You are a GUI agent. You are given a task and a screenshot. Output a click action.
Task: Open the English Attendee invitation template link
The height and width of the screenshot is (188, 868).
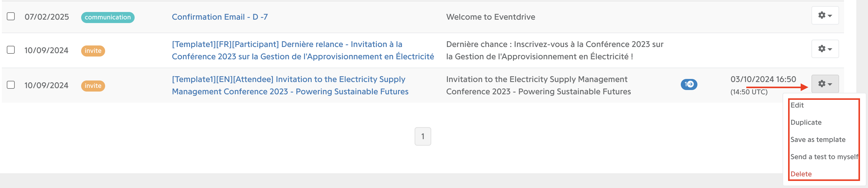click(x=290, y=85)
